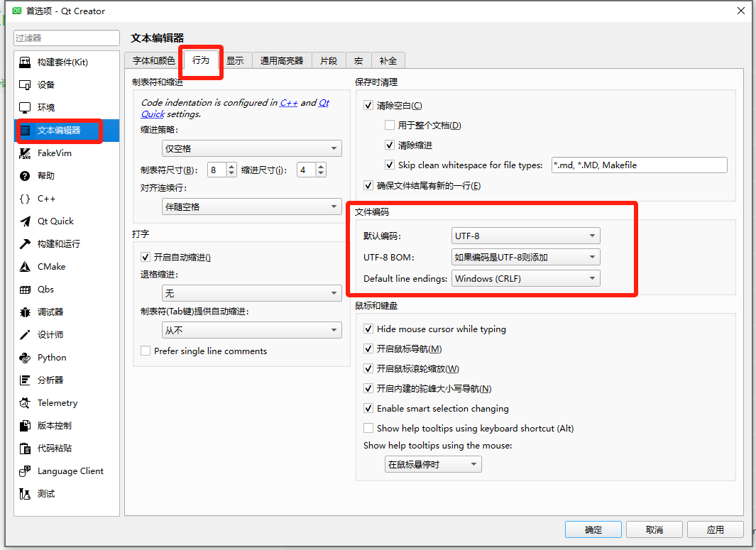Click the 过滤器 filter input field
Screen dimensions: 756x550
click(67, 38)
